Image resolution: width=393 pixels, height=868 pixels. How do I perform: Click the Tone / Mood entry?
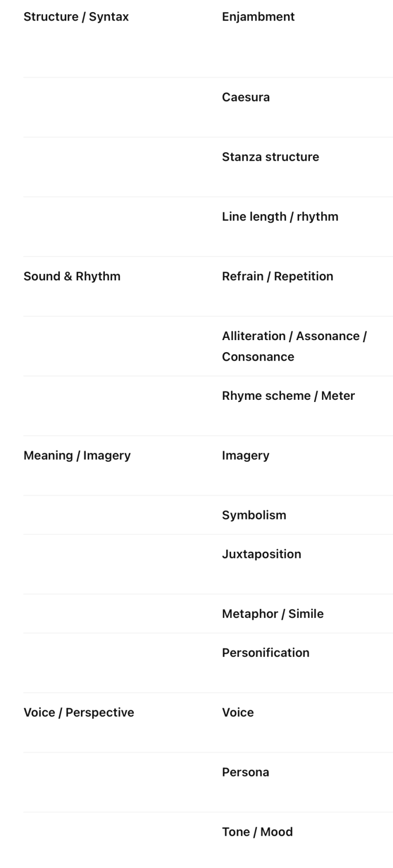[x=257, y=832]
